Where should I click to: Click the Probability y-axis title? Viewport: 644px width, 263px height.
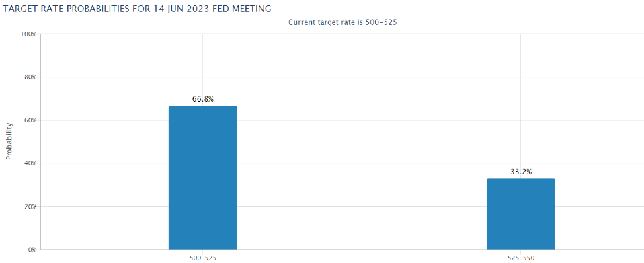[8, 141]
